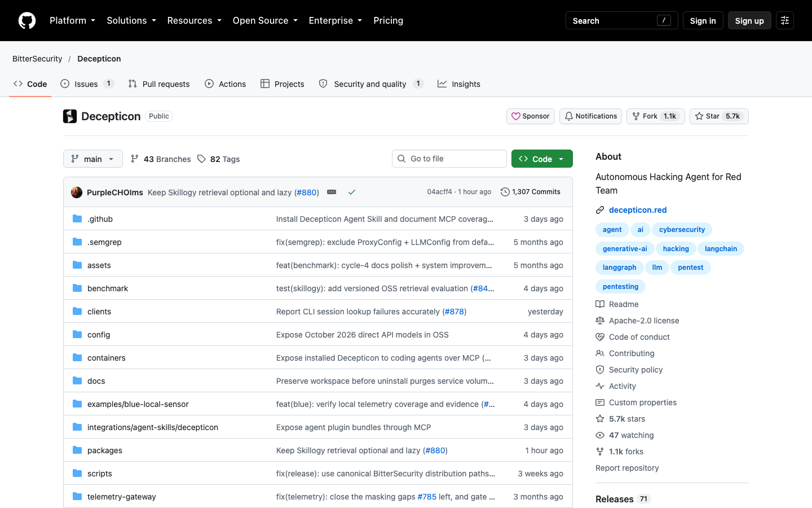812x508 pixels.
Task: Visit the decepticon.red website link
Action: (x=638, y=210)
